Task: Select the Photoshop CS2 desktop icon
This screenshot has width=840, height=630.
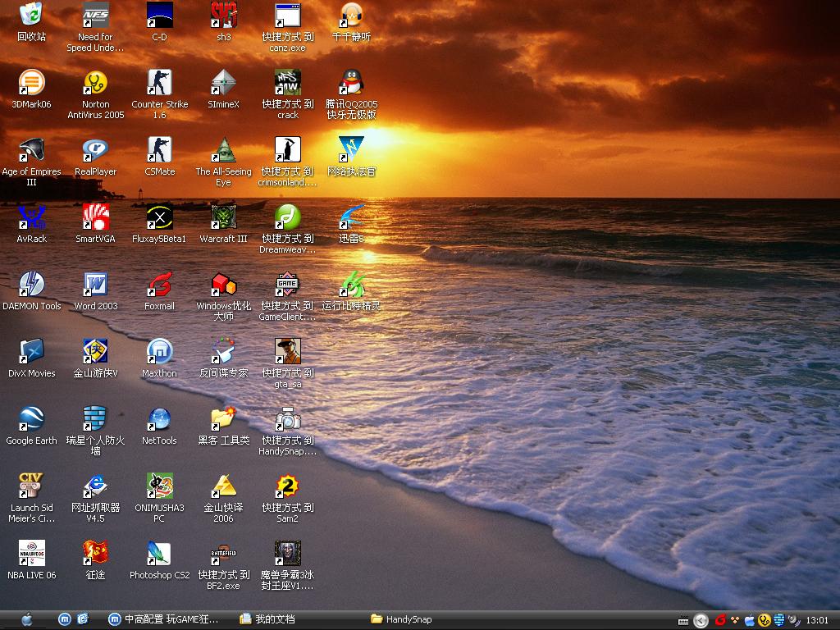Action: pos(159,554)
